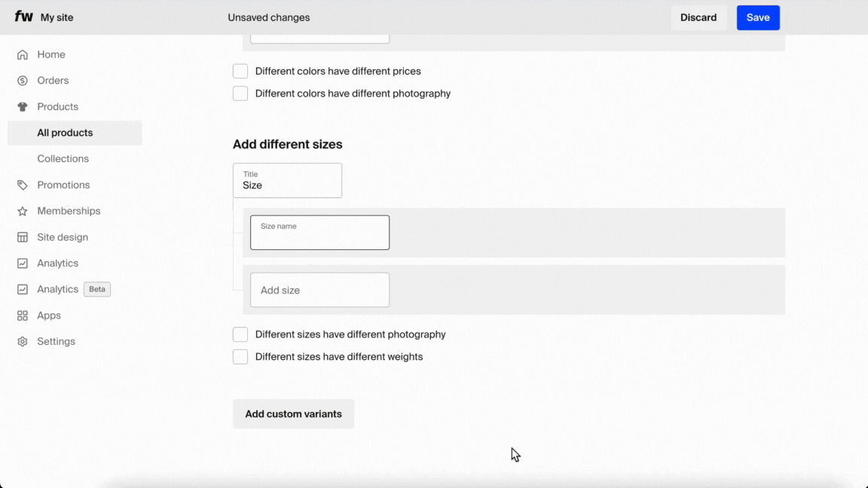Open Memberships via the star icon
Image resolution: width=868 pixels, height=488 pixels.
(21, 211)
